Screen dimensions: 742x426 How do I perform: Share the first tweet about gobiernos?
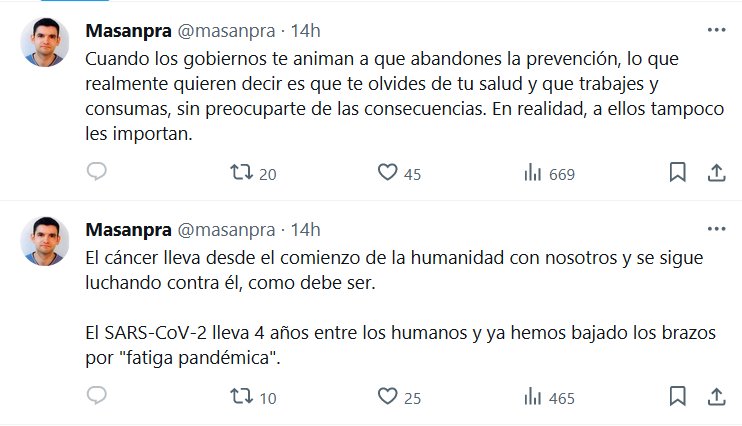coord(716,173)
